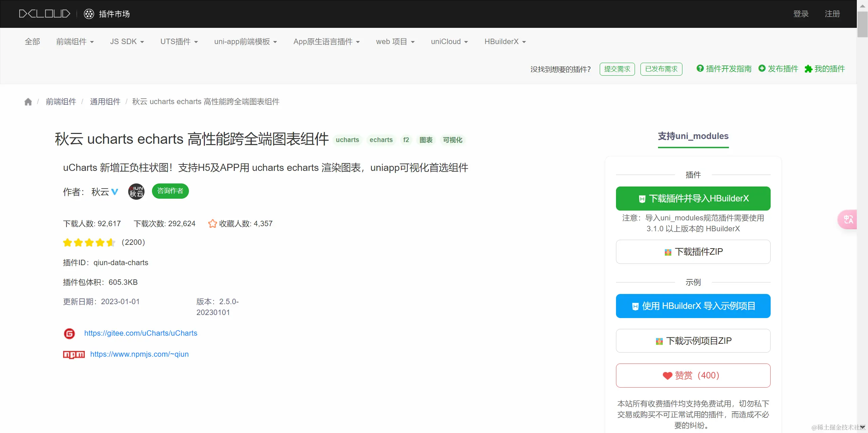This screenshot has height=433, width=868.
Task: Click 已发布需求 button
Action: click(x=661, y=69)
